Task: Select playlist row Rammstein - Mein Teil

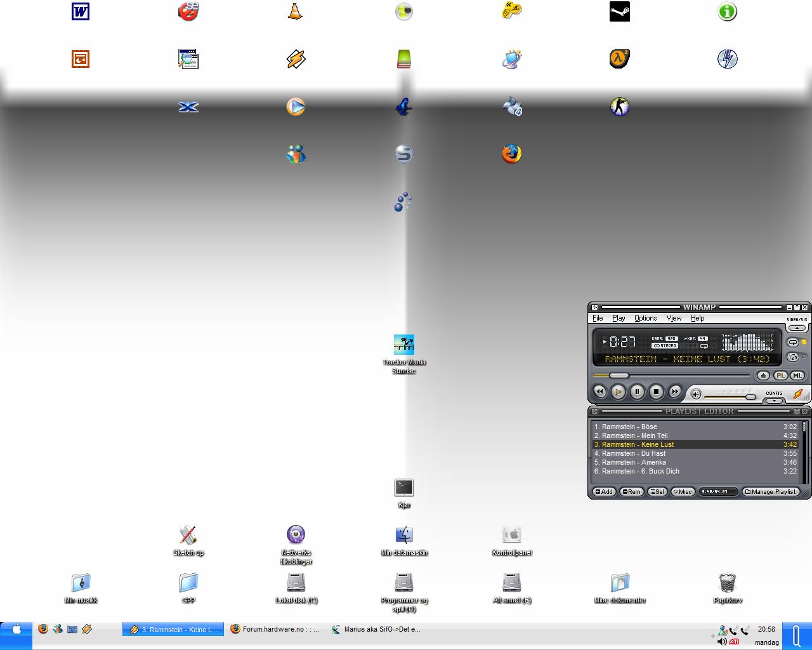Action: pyautogui.click(x=695, y=435)
